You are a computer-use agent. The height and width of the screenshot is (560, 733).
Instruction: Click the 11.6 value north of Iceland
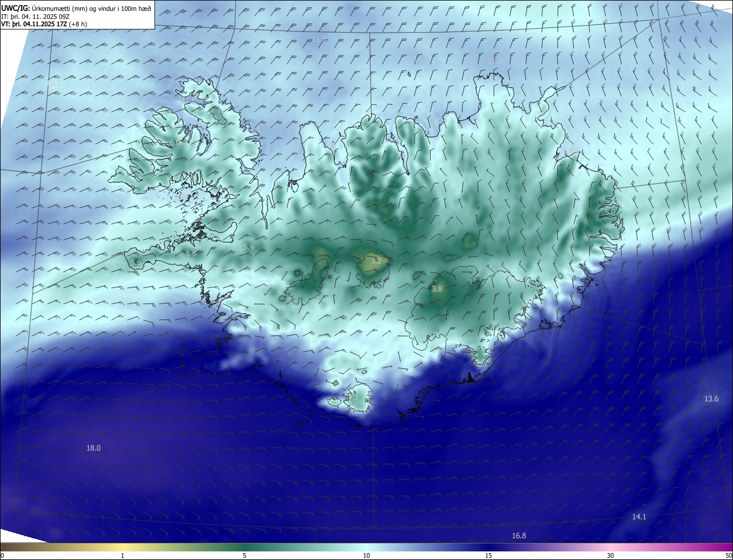click(320, 40)
